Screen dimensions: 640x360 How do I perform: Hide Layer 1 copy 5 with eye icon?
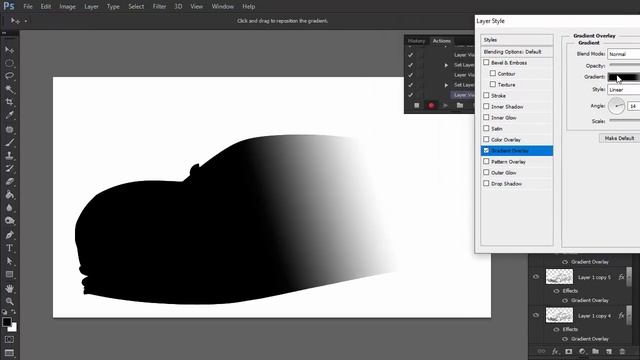pyautogui.click(x=536, y=277)
